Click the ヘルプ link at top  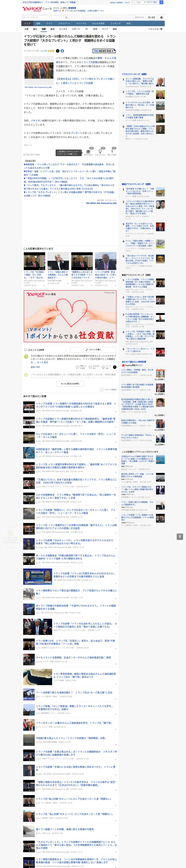(x=127, y=2)
